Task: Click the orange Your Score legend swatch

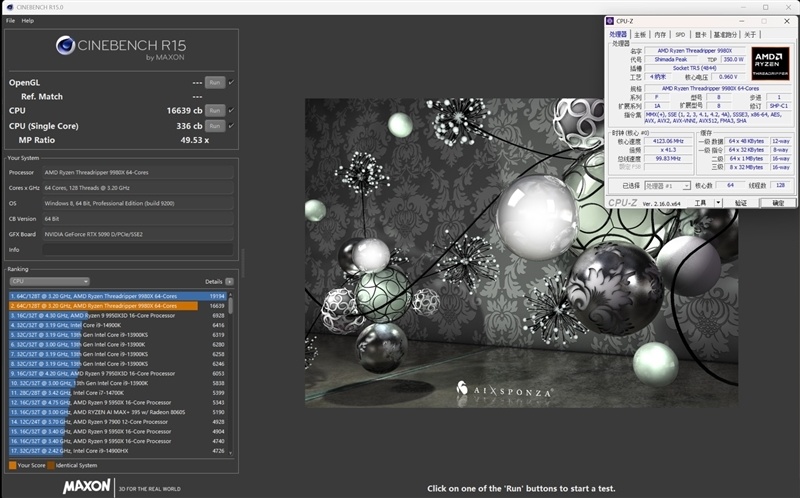Action: click(x=12, y=465)
